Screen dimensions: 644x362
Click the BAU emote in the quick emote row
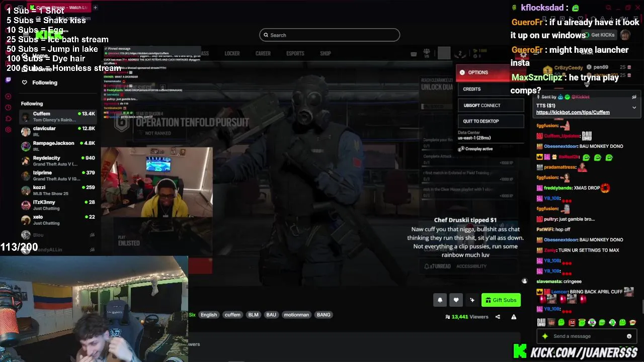[x=541, y=323]
